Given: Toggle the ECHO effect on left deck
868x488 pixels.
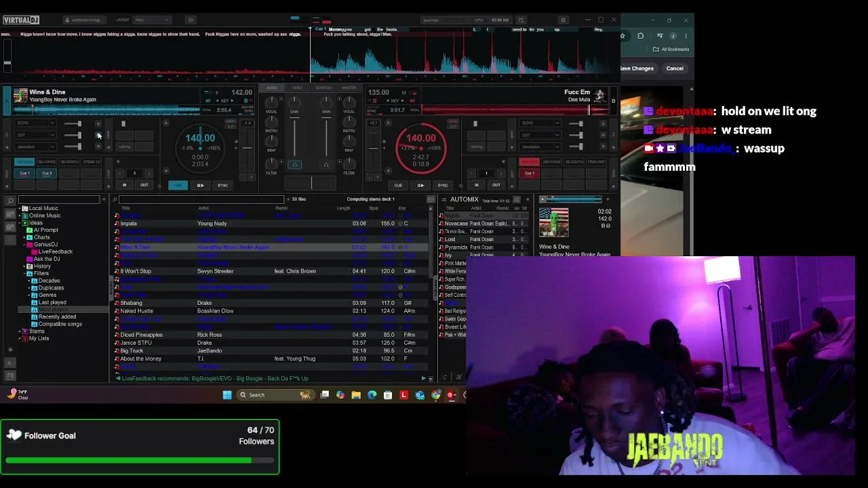Looking at the screenshot, I should pos(98,123).
